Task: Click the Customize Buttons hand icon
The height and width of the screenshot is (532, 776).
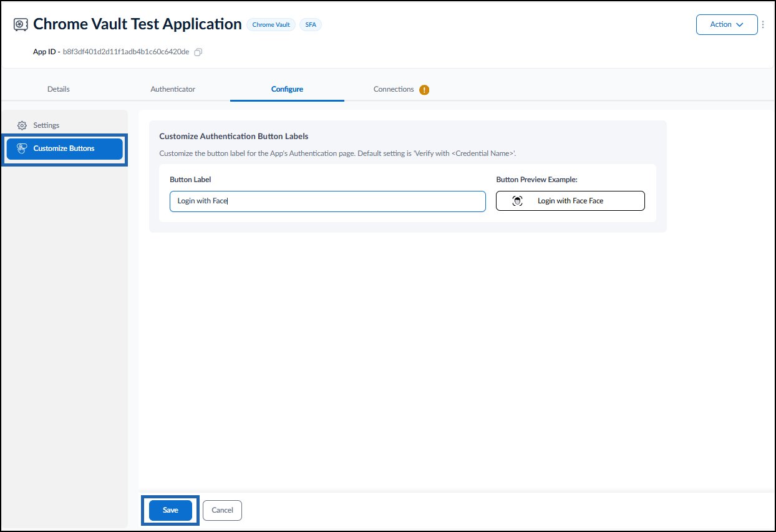Action: 22,148
